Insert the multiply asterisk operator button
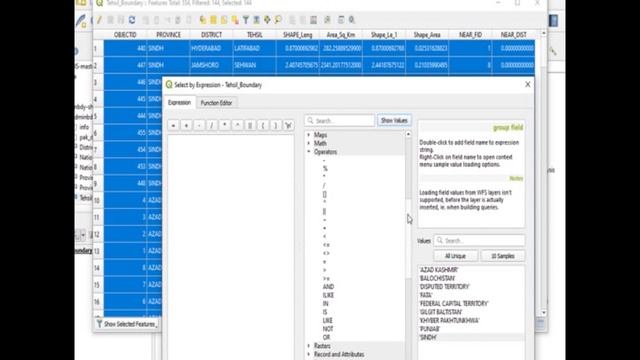This screenshot has height=360, width=640. pyautogui.click(x=224, y=125)
